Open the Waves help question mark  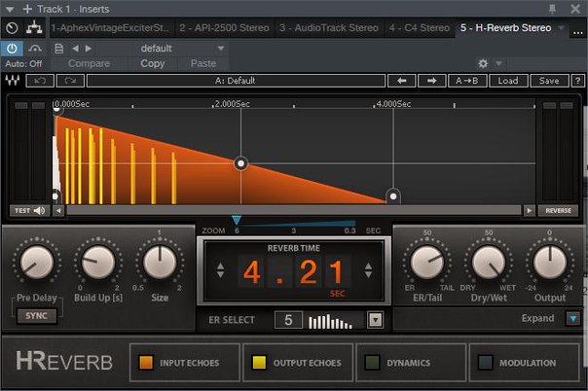pos(576,81)
